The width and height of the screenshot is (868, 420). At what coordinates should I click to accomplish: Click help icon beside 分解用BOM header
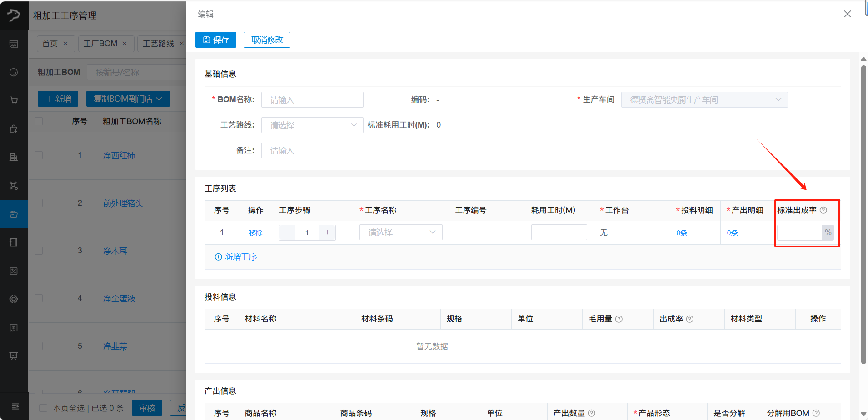[816, 413]
